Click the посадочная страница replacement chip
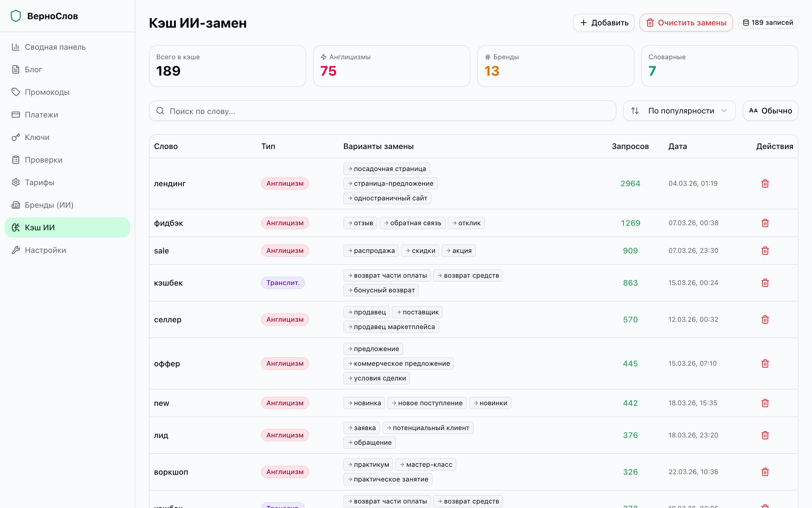The height and width of the screenshot is (508, 812). click(x=387, y=169)
